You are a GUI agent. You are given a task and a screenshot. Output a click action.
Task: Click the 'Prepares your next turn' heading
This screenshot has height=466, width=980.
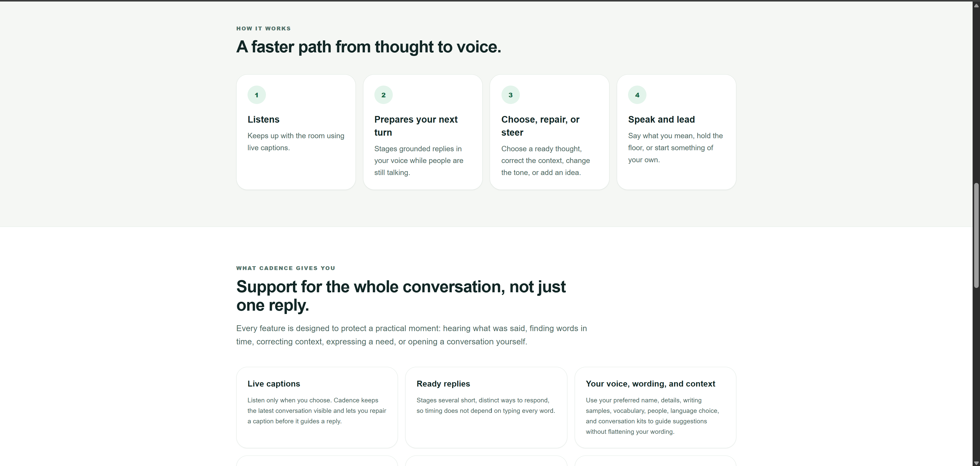[416, 126]
